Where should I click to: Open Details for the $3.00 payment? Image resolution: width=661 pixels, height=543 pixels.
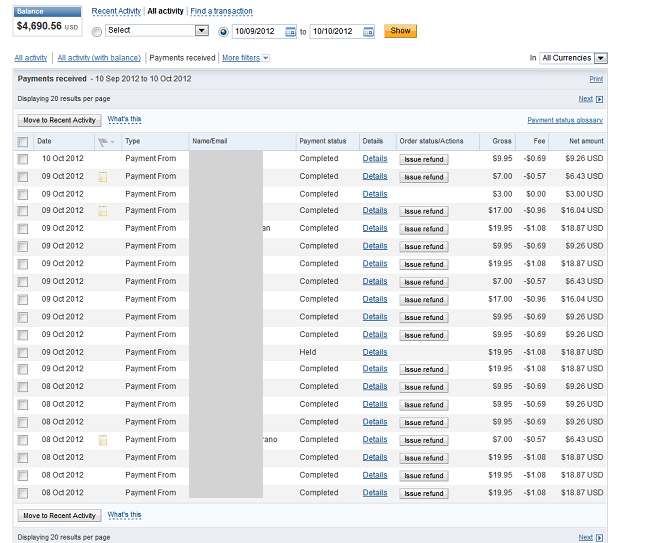[375, 194]
